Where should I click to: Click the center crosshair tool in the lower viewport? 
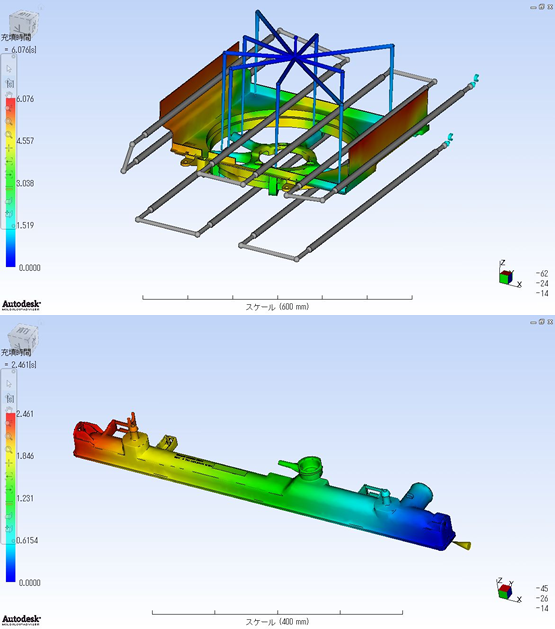tap(9, 463)
